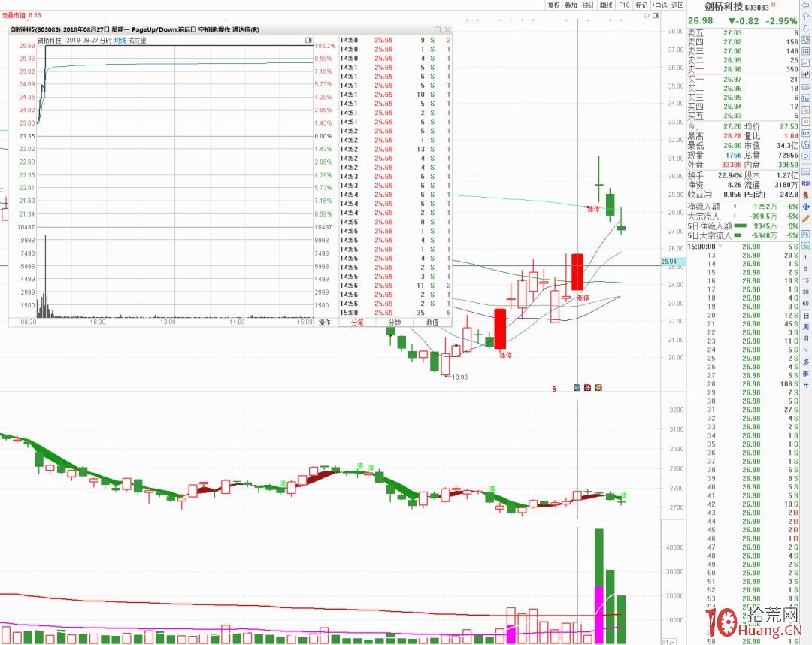Switch to candlestick K-line chart icon
This screenshot has width=812, height=645.
(x=806, y=74)
